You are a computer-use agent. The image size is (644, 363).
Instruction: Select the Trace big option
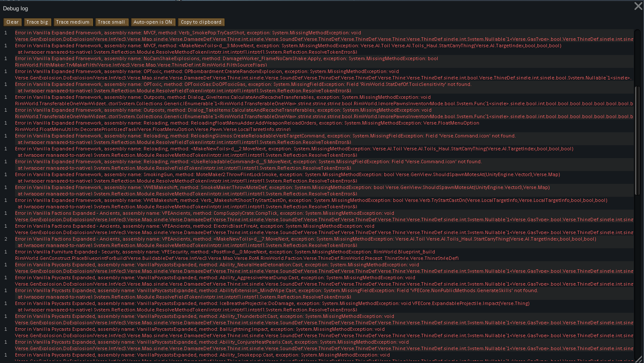(x=37, y=22)
